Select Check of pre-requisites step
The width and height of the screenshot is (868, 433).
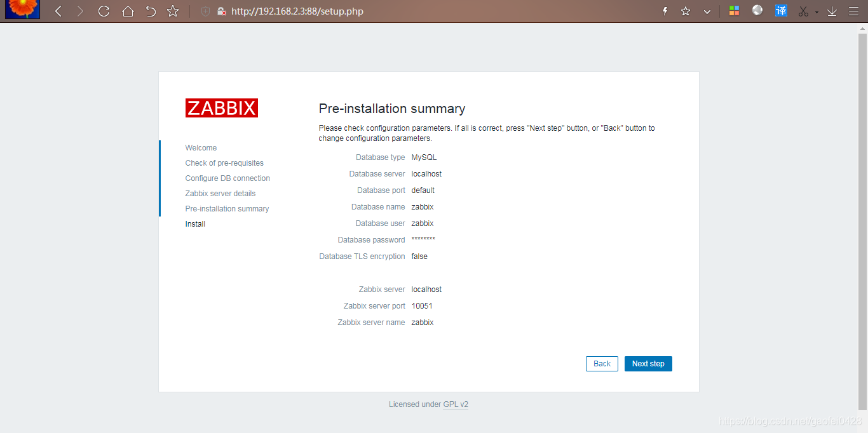[x=224, y=163]
